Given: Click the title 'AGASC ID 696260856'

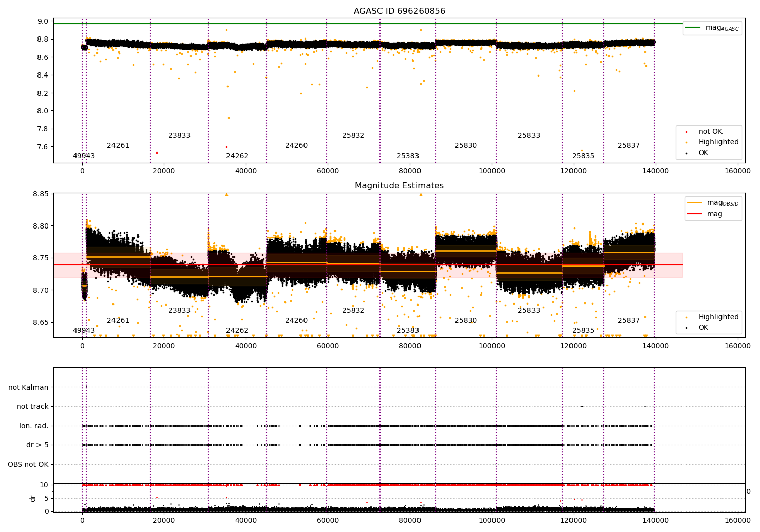Looking at the screenshot, I should pos(399,11).
